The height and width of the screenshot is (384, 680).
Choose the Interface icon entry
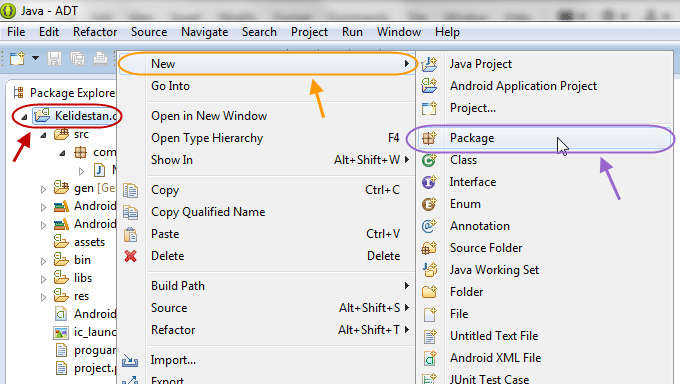pyautogui.click(x=429, y=182)
